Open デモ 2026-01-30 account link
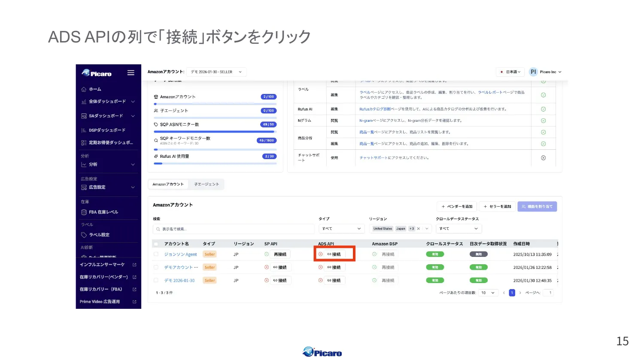This screenshot has width=644, height=362. [x=179, y=281]
